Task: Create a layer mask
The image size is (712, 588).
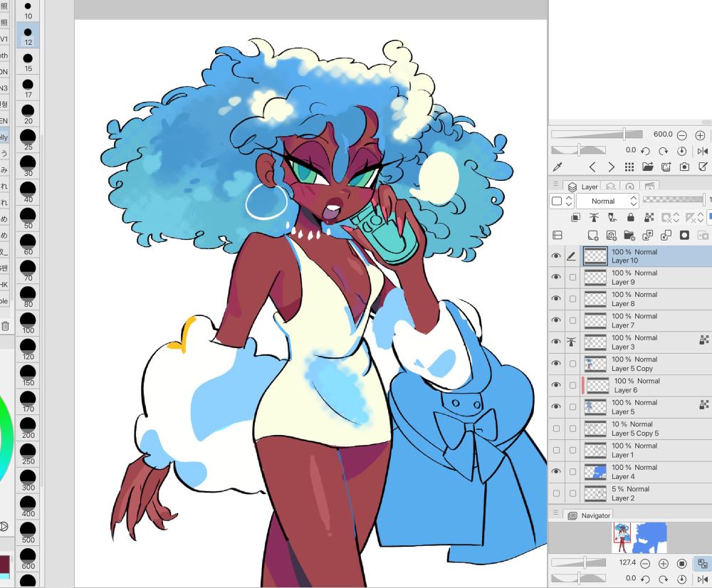Action: 684,235
